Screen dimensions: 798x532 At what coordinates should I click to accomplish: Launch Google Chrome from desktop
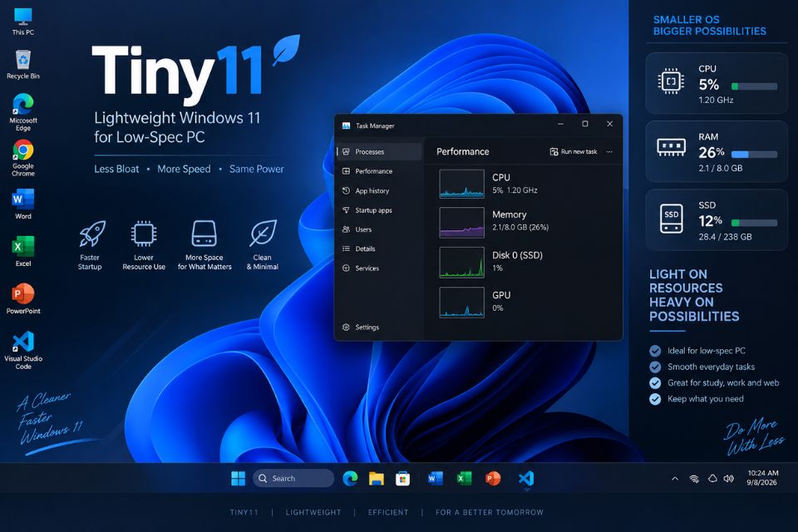click(x=23, y=158)
